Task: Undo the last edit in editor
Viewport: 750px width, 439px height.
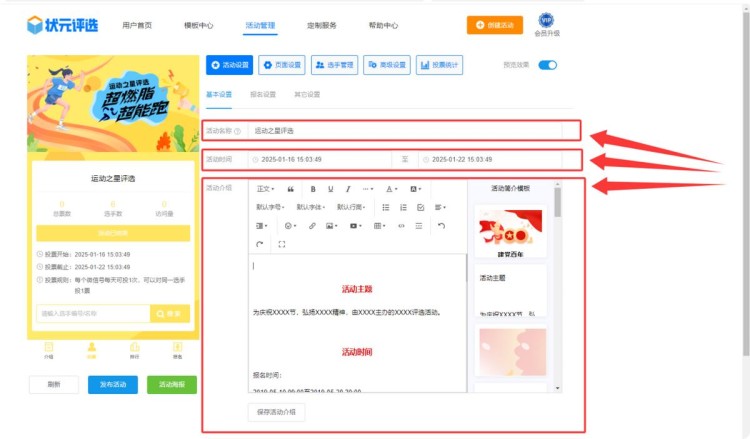Action: (441, 226)
